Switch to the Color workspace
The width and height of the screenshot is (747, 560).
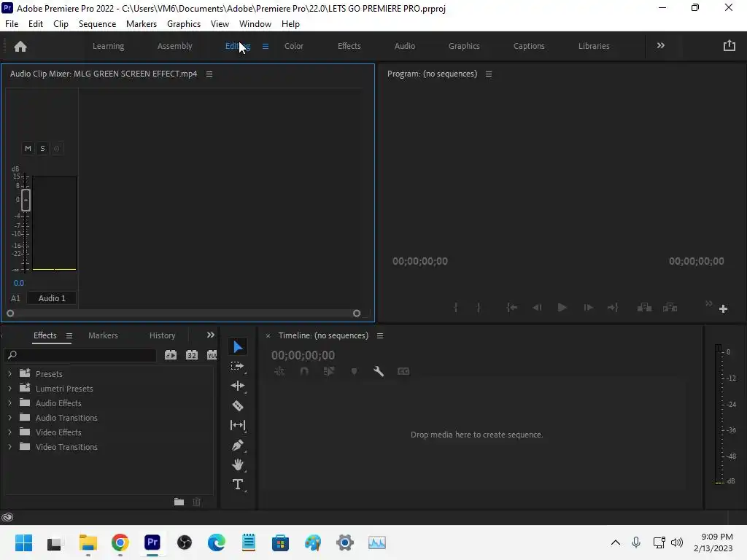pos(294,46)
